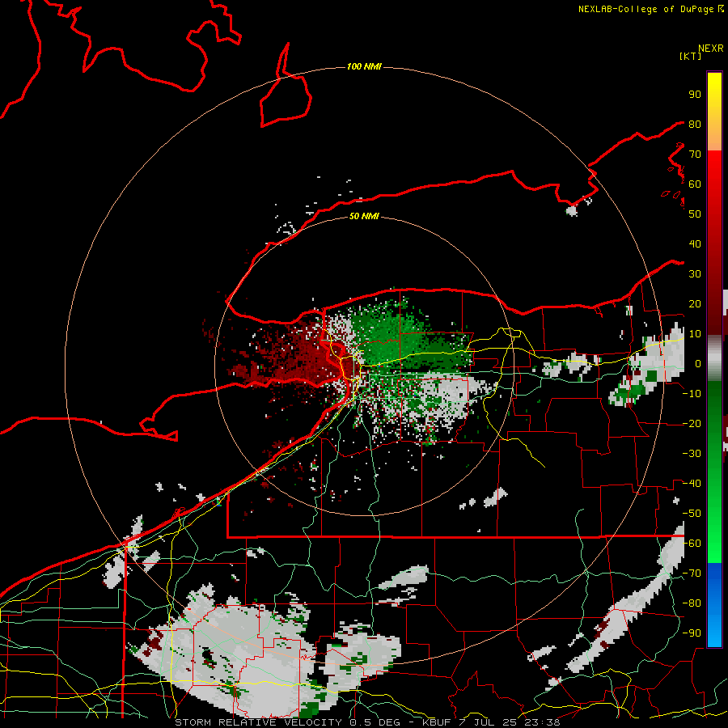728x728 pixels.
Task: Click the 80 value on velocity scale
Action: [x=695, y=124]
